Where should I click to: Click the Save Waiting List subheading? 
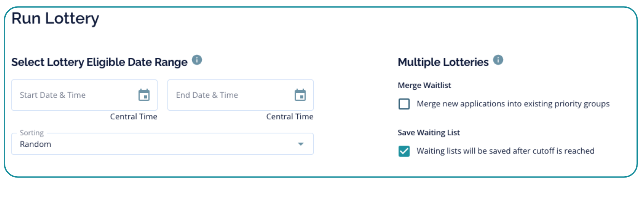coord(429,132)
